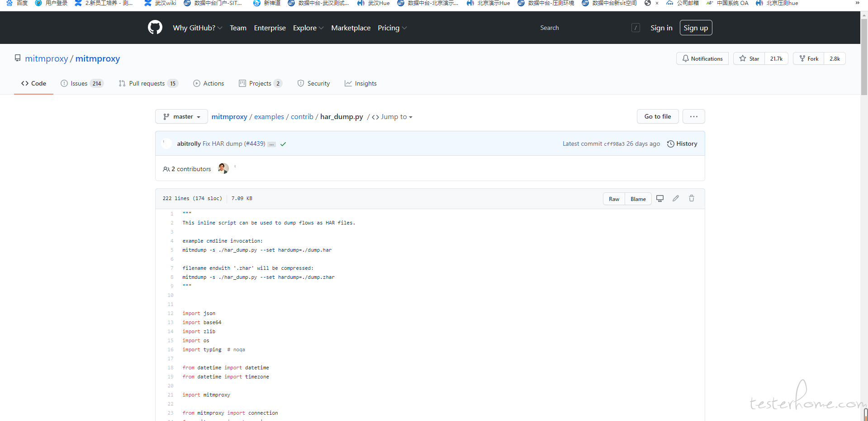Click the Go to file button
Viewport: 868px width, 421px height.
pos(658,116)
